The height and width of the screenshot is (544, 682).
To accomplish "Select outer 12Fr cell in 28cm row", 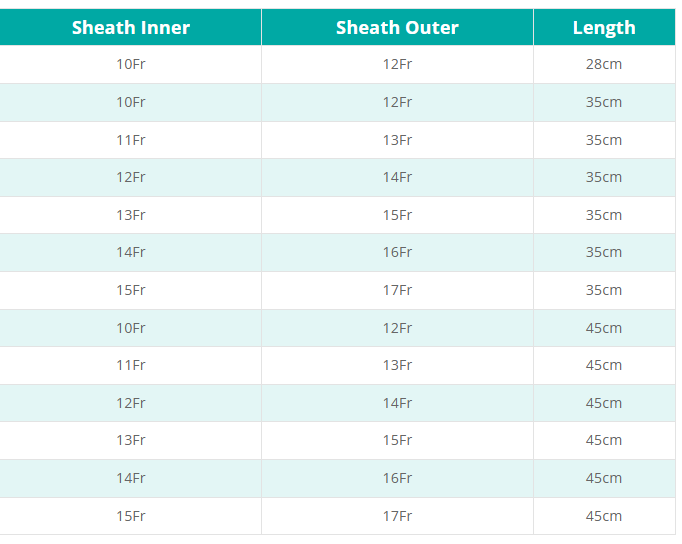I will [x=397, y=64].
